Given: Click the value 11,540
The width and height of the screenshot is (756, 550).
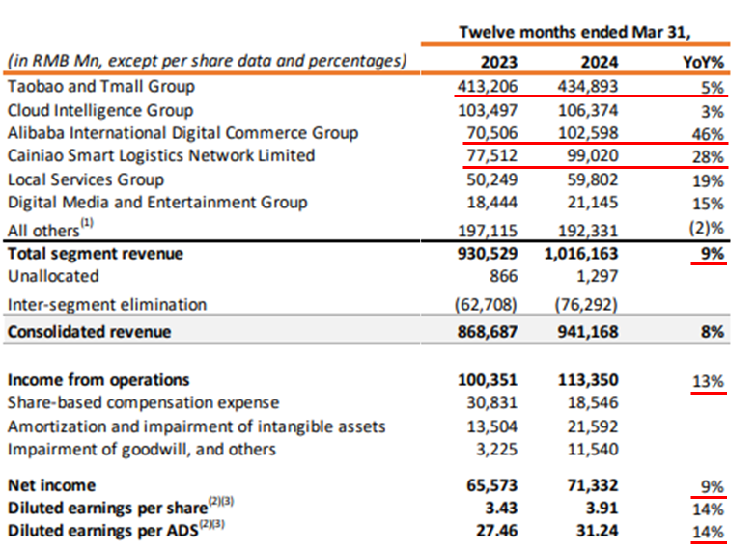Looking at the screenshot, I should [593, 450].
